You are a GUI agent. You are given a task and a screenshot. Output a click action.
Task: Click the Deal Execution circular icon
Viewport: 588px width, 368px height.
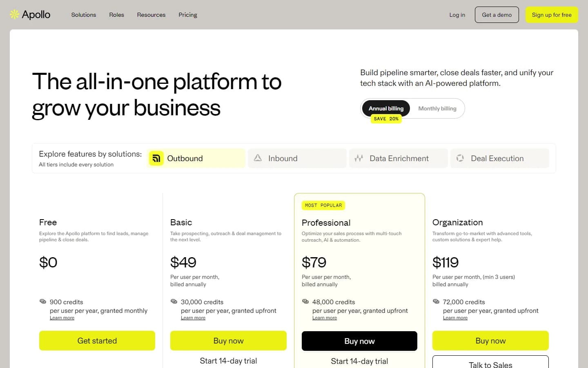tap(460, 158)
